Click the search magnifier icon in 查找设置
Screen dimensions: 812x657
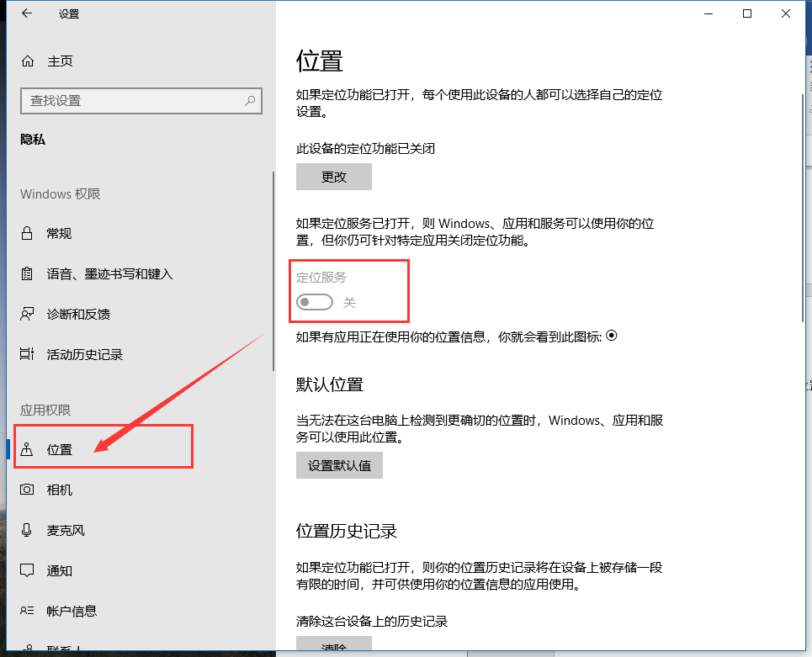tap(250, 100)
